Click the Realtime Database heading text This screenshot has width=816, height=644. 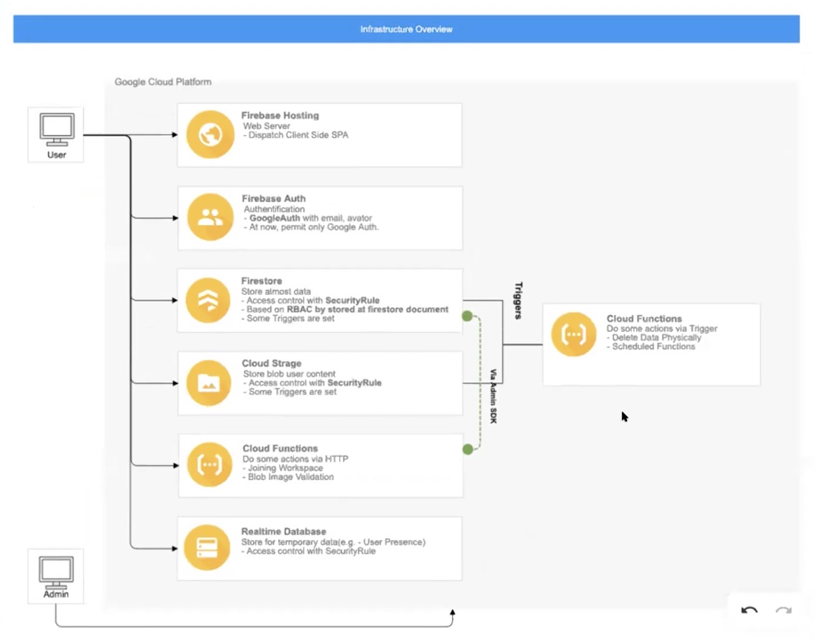click(x=284, y=531)
